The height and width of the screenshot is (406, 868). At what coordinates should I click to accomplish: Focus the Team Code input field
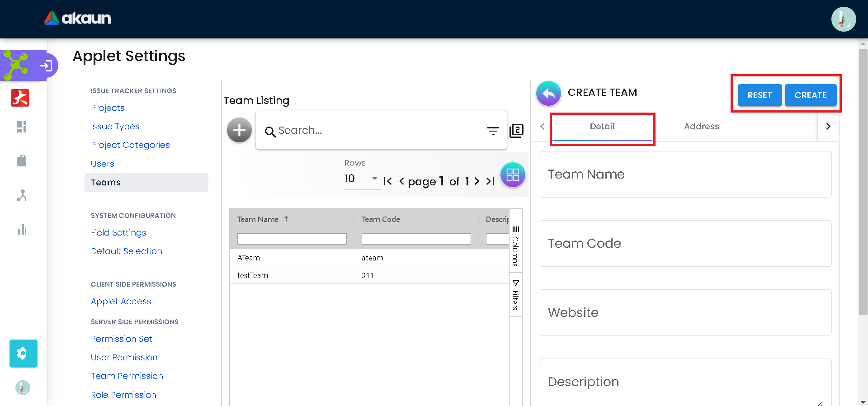[685, 244]
